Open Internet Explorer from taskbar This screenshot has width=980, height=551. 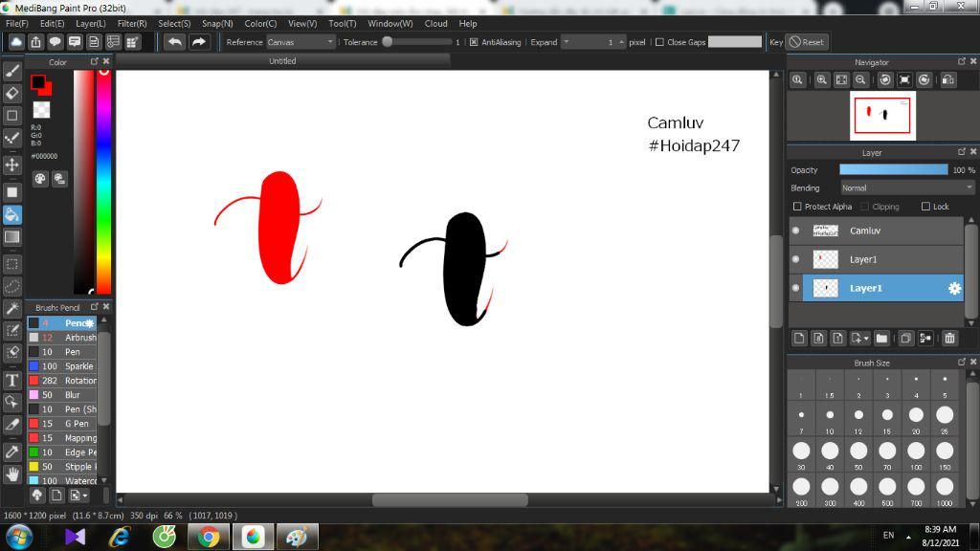pos(120,537)
